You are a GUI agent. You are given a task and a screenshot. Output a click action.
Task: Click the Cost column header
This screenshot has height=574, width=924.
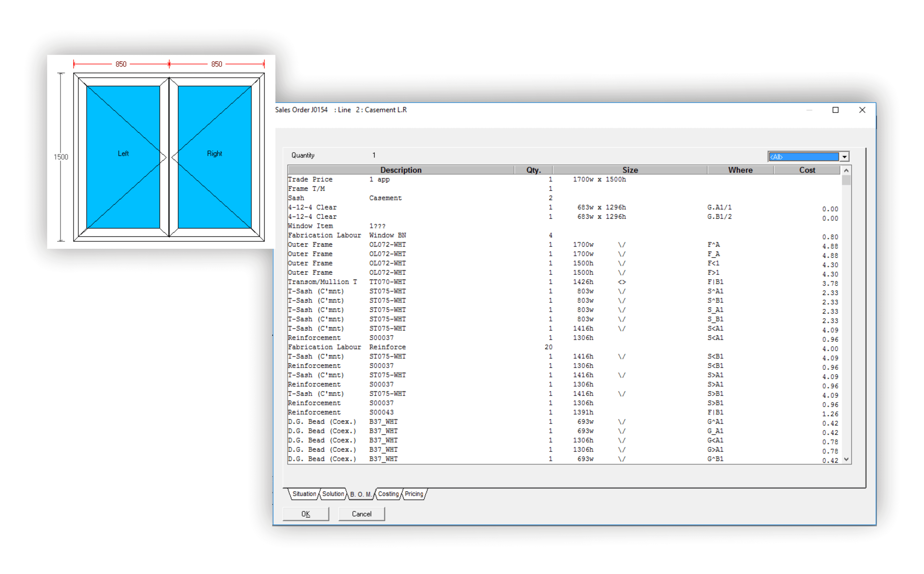807,170
